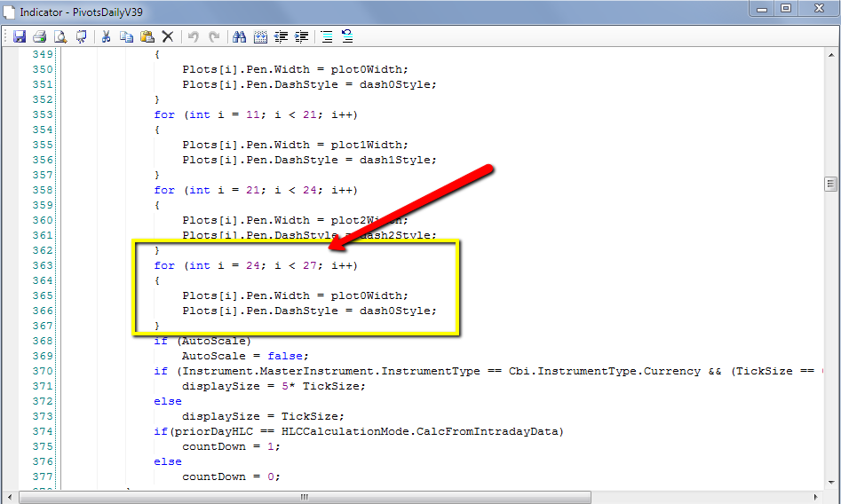Open Find with the binoculars icon
This screenshot has width=841, height=504.
click(239, 36)
